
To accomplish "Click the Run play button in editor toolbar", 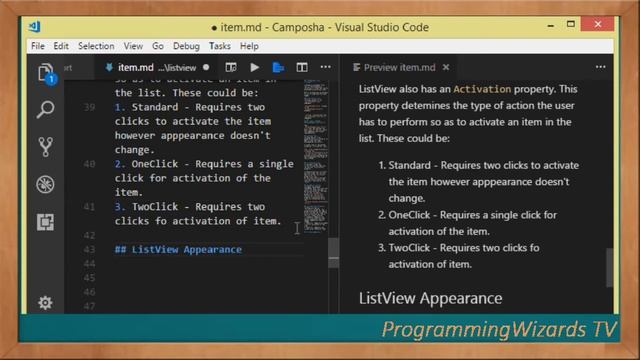I will (255, 67).
